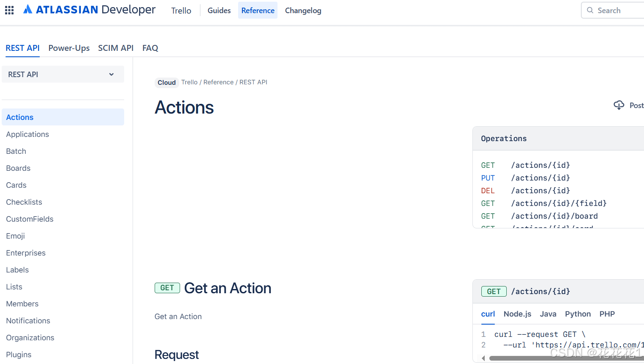Select Actions in the sidebar

point(63,117)
